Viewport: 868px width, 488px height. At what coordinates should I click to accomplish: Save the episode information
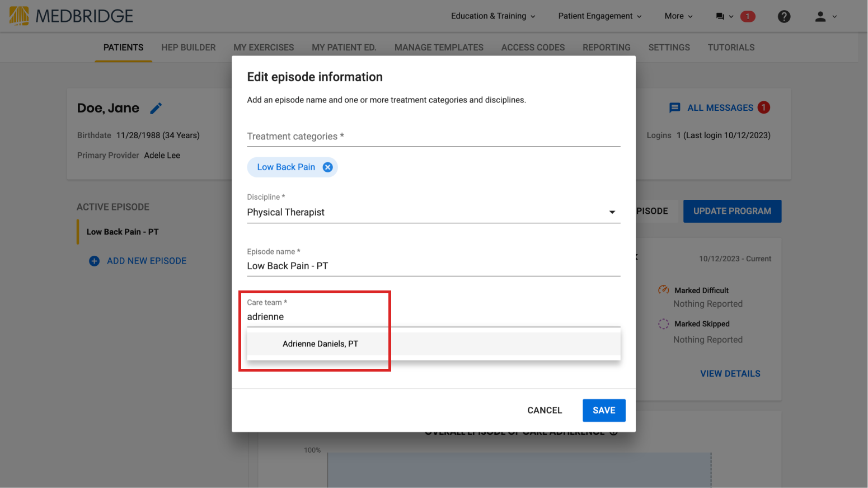point(604,410)
